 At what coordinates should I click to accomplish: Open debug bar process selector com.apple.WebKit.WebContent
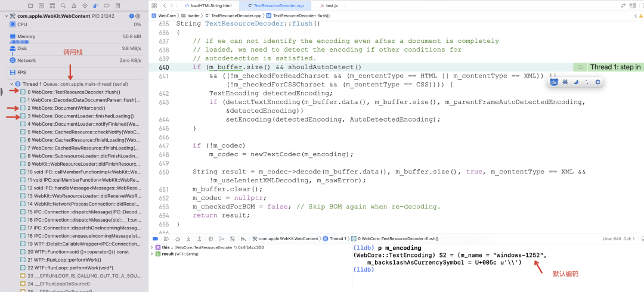click(286, 238)
